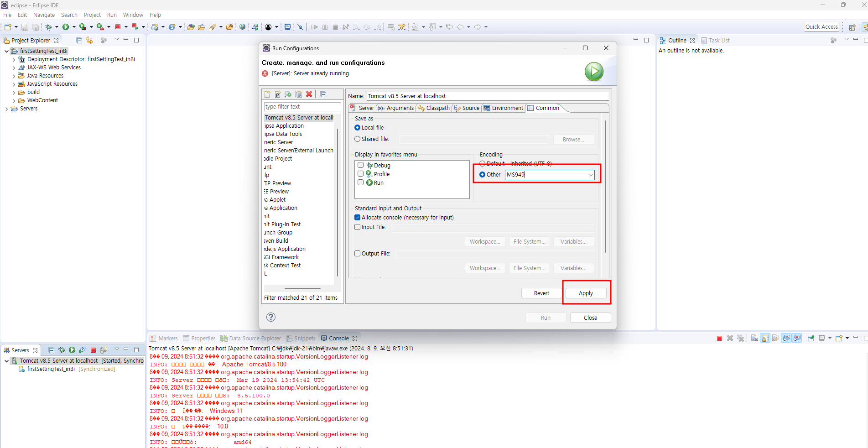Duplicate the selected launch configuration

(299, 94)
